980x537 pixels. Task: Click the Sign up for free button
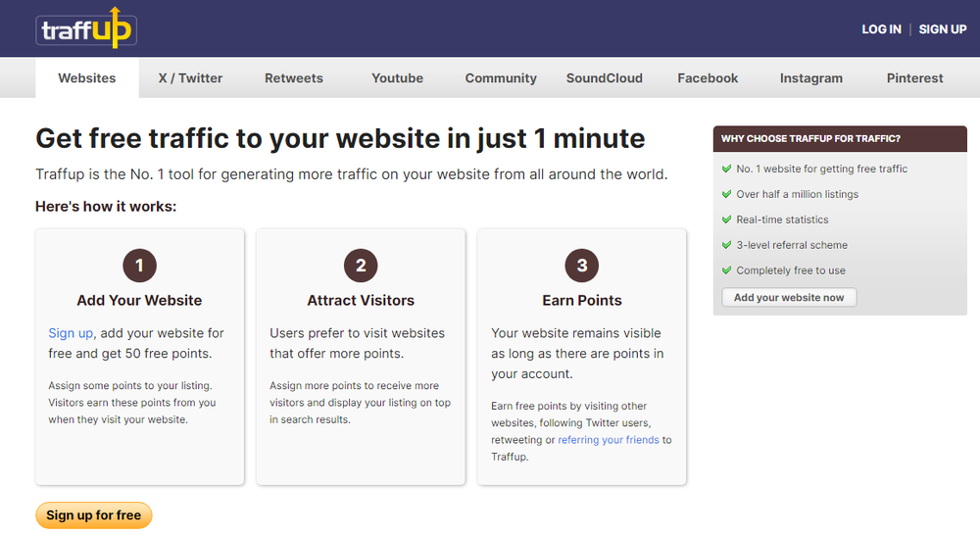point(94,515)
